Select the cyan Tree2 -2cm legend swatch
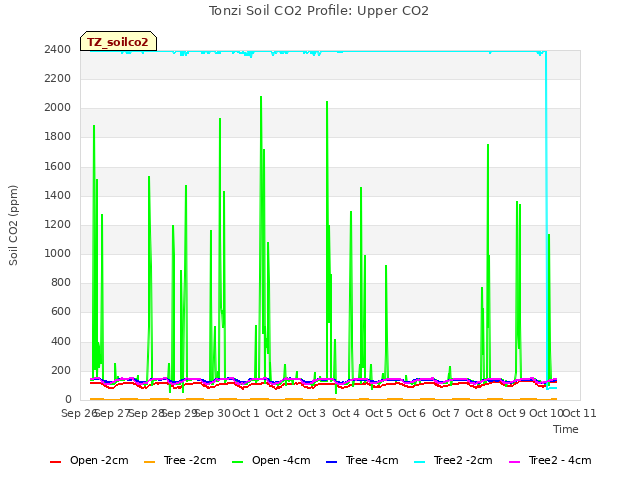Image resolution: width=640 pixels, height=480 pixels. coord(420,462)
